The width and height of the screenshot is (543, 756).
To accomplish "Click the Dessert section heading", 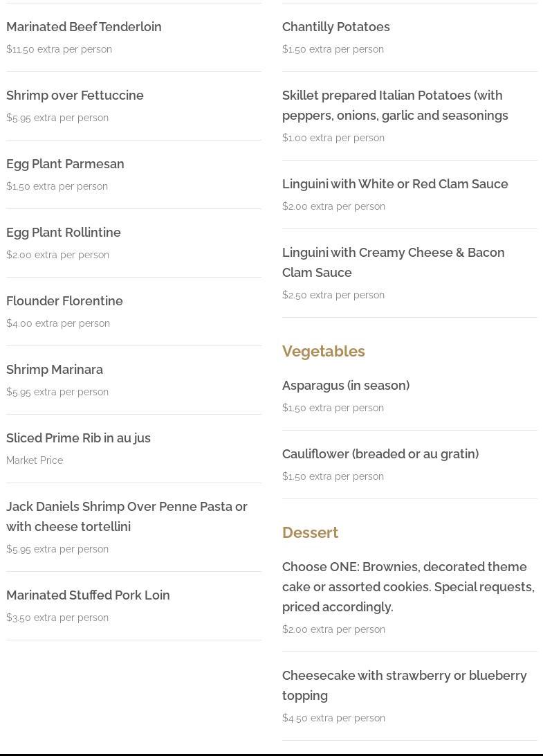I will point(310,532).
